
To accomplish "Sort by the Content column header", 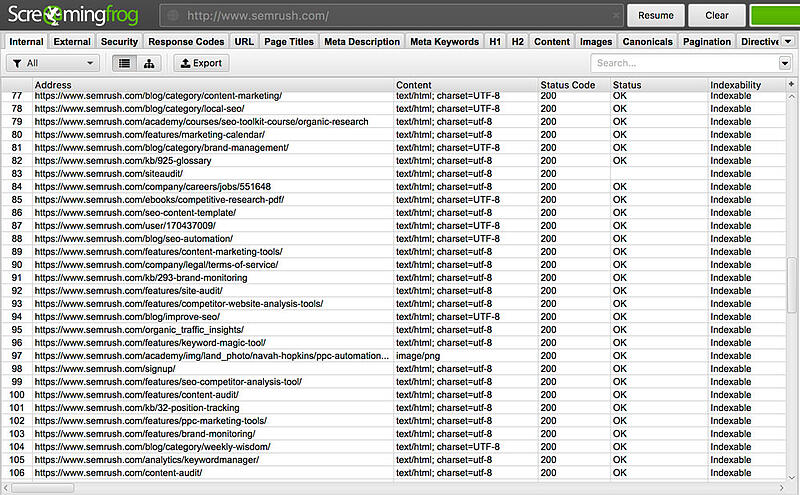I will 466,85.
